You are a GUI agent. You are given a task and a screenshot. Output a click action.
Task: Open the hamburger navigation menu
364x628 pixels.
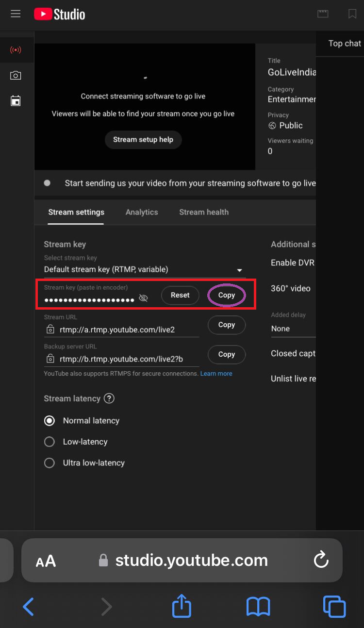coord(16,14)
